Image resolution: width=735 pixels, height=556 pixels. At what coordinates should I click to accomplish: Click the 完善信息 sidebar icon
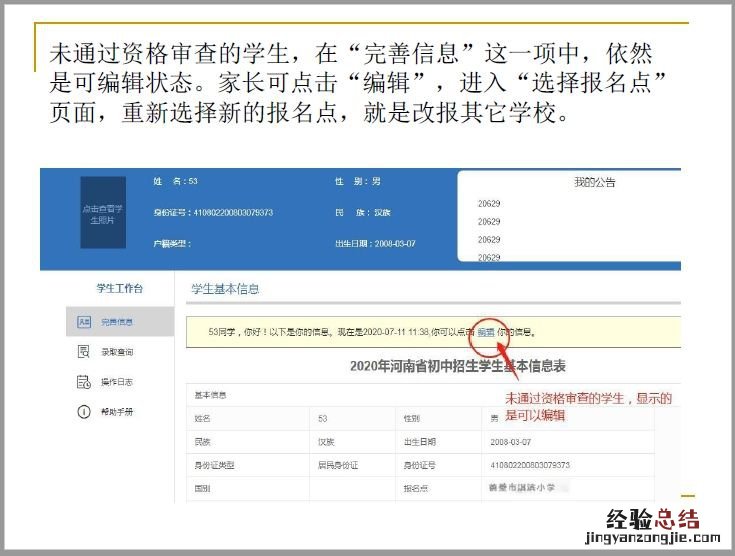point(84,322)
